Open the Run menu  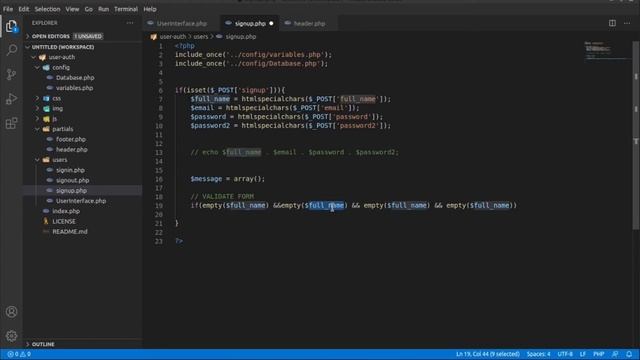point(104,9)
